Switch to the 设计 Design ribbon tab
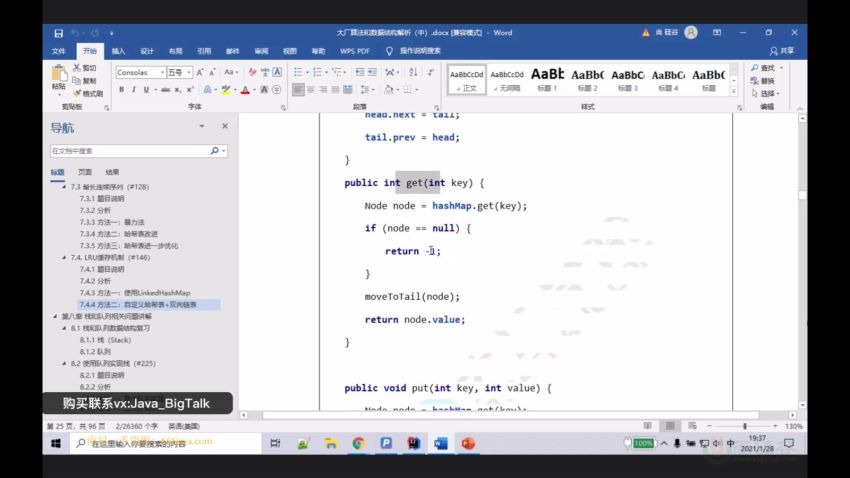Viewport: 850px width, 478px height. click(147, 51)
